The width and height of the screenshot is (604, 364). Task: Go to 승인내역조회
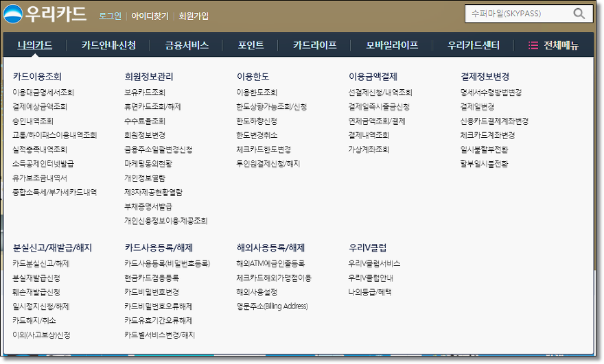(33, 121)
